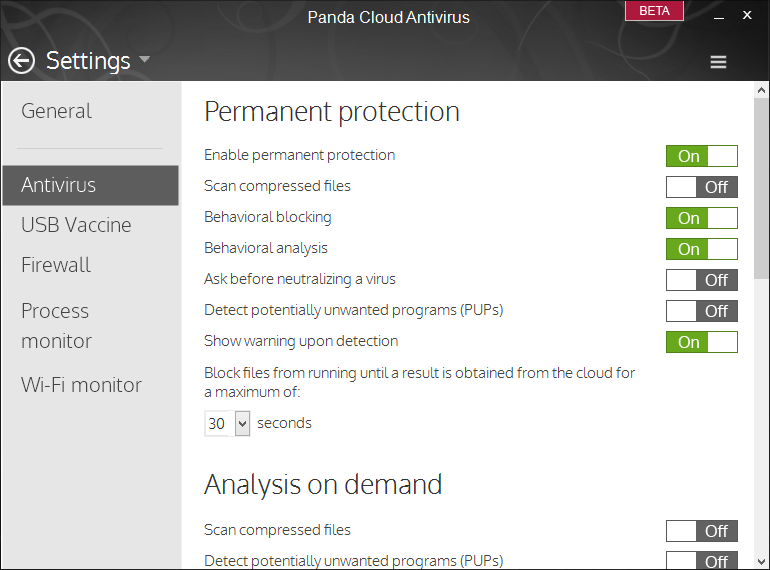770x570 pixels.
Task: Click the back arrow icon
Action: click(21, 61)
